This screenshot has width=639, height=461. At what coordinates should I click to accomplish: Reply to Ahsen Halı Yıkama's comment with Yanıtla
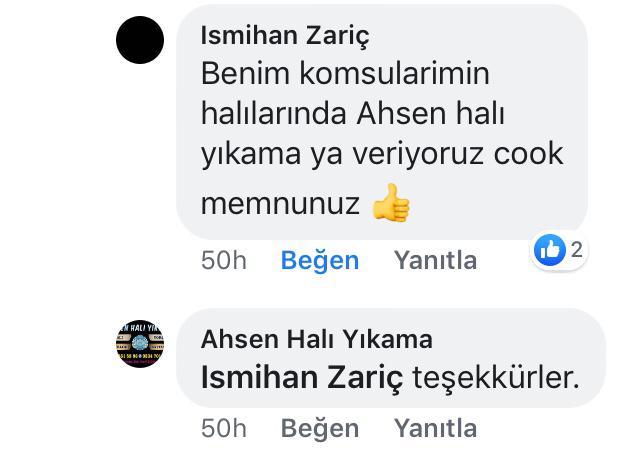435,428
